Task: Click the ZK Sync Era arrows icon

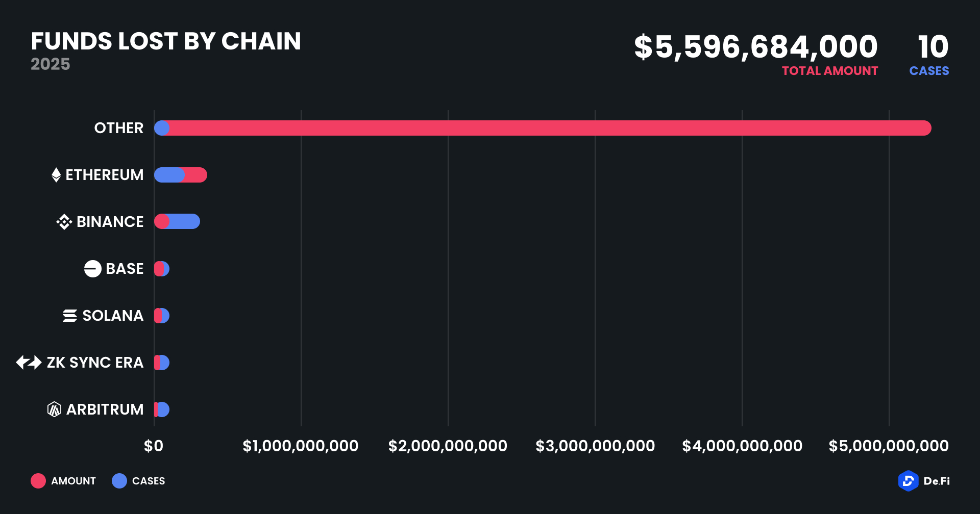Action: (29, 363)
